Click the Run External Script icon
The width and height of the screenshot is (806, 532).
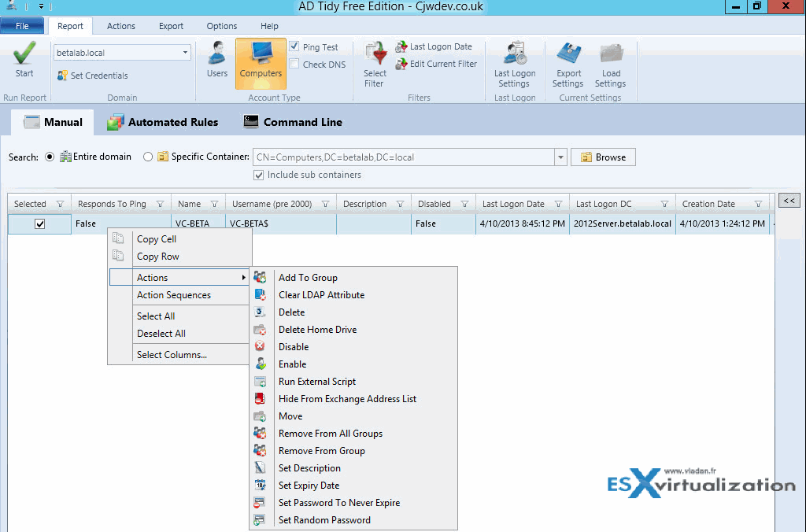point(260,382)
